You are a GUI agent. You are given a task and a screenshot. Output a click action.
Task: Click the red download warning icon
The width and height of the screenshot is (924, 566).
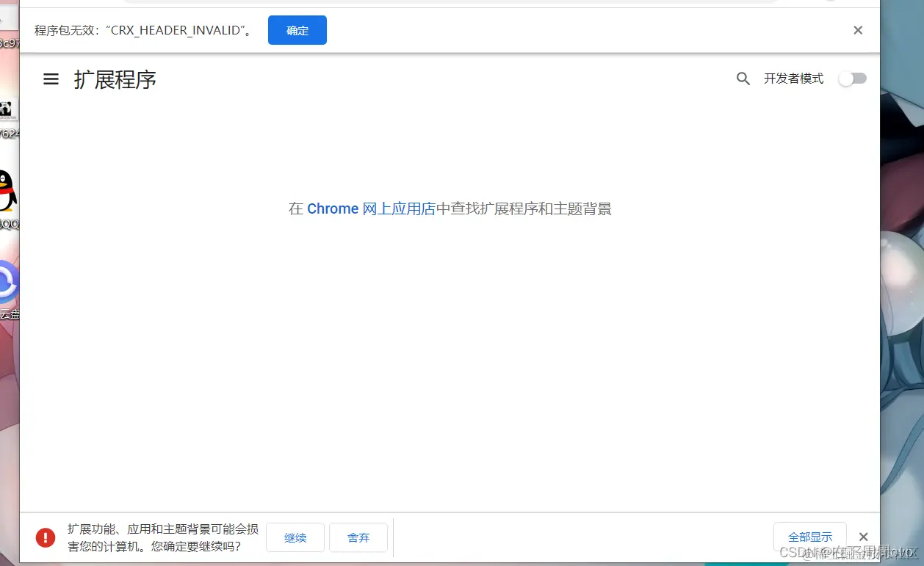click(x=46, y=537)
